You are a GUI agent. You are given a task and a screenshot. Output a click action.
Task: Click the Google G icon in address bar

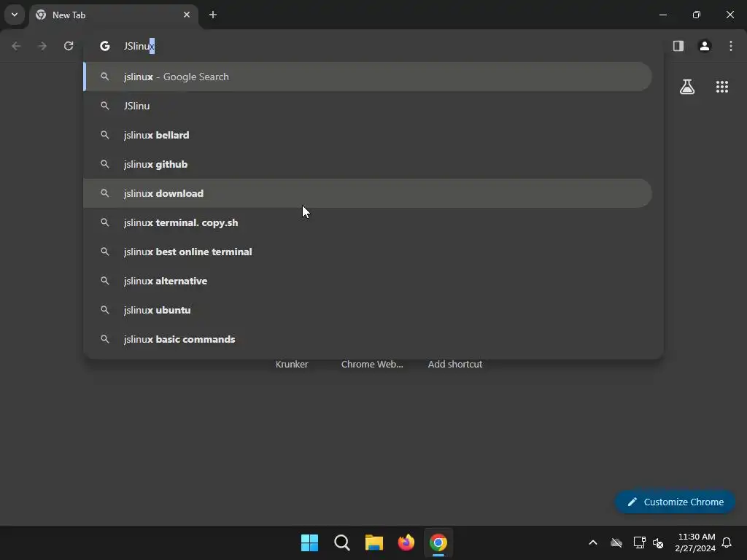pyautogui.click(x=105, y=46)
